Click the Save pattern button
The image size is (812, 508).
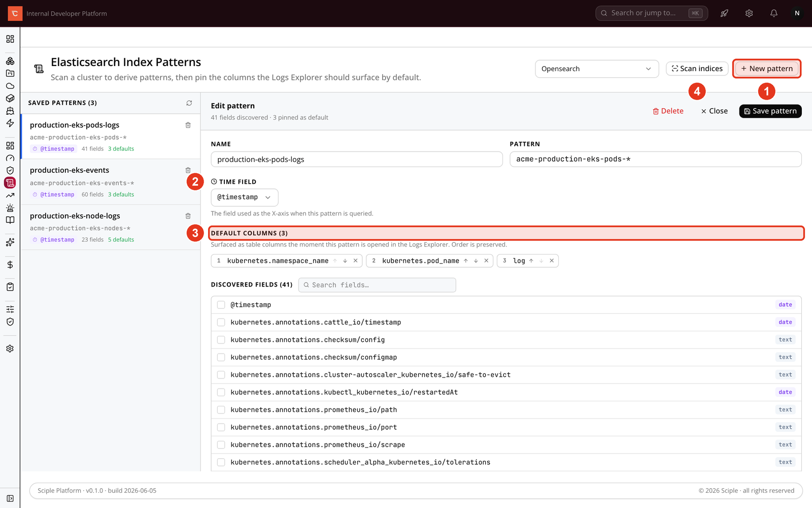[x=770, y=111]
